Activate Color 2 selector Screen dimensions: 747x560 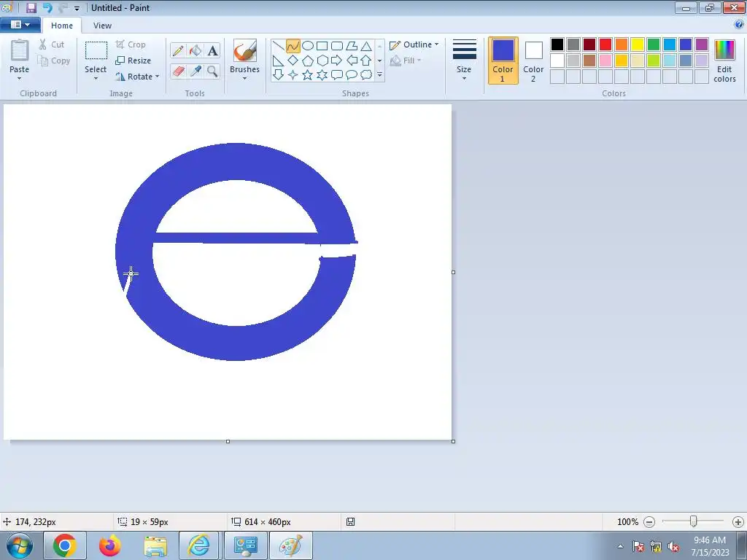(533, 61)
